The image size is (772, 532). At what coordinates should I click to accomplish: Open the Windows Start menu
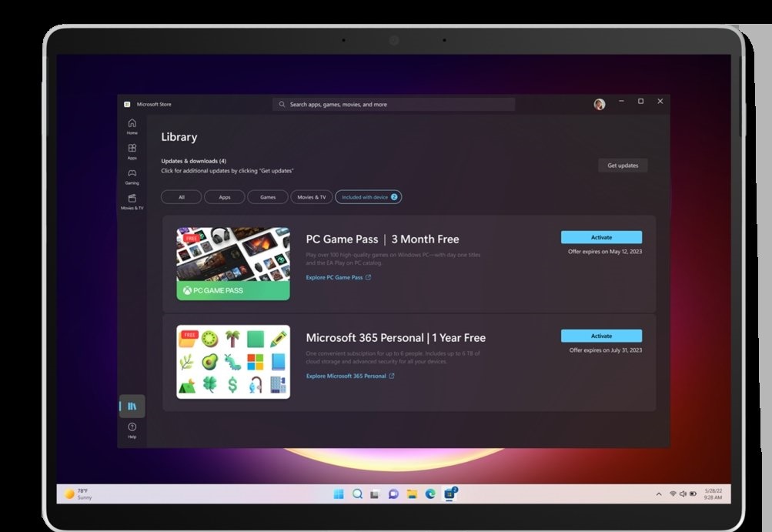(x=339, y=494)
